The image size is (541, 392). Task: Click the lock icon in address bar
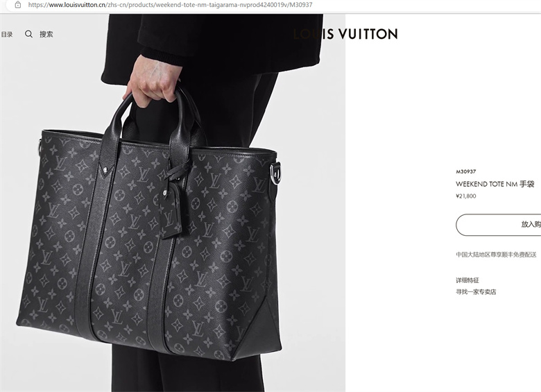(18, 5)
